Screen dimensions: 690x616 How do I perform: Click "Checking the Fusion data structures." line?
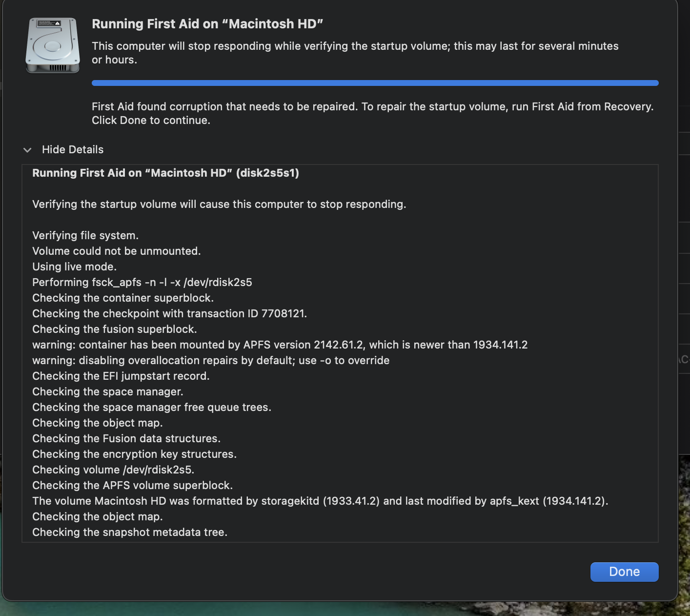point(126,438)
